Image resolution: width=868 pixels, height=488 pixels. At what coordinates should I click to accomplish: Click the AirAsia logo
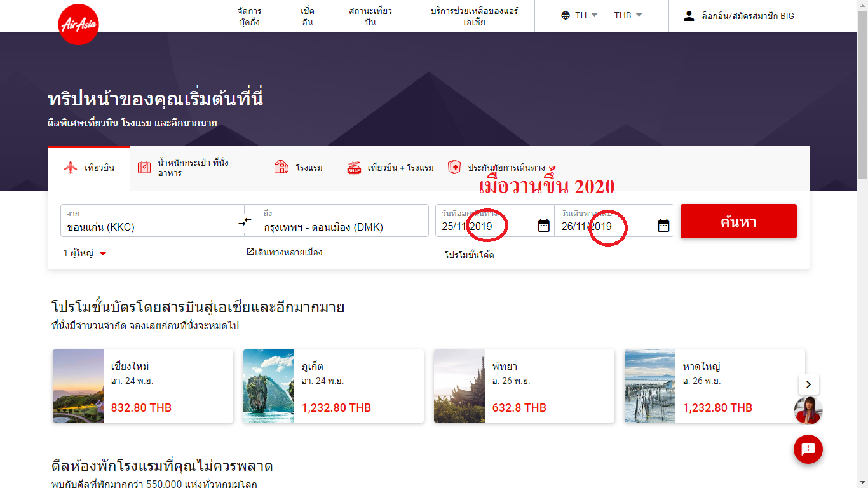[79, 24]
